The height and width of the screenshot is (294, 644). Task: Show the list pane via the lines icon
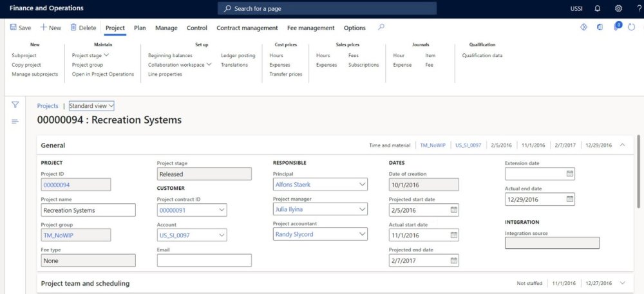tap(15, 122)
